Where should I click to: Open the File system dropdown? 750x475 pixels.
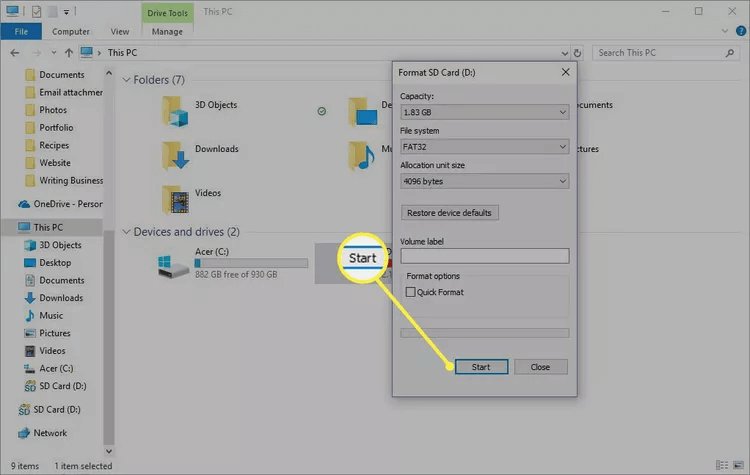[x=484, y=147]
